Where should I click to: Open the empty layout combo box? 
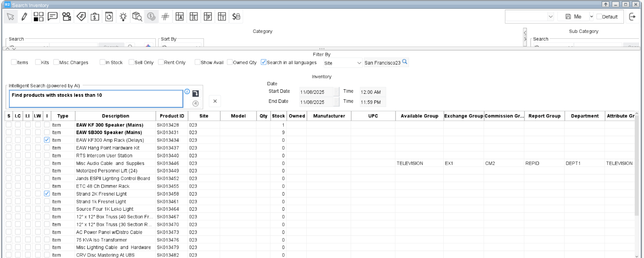[x=530, y=16]
